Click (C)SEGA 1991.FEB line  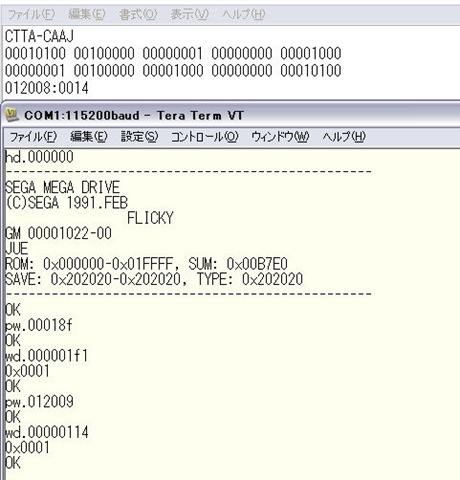[x=67, y=203]
